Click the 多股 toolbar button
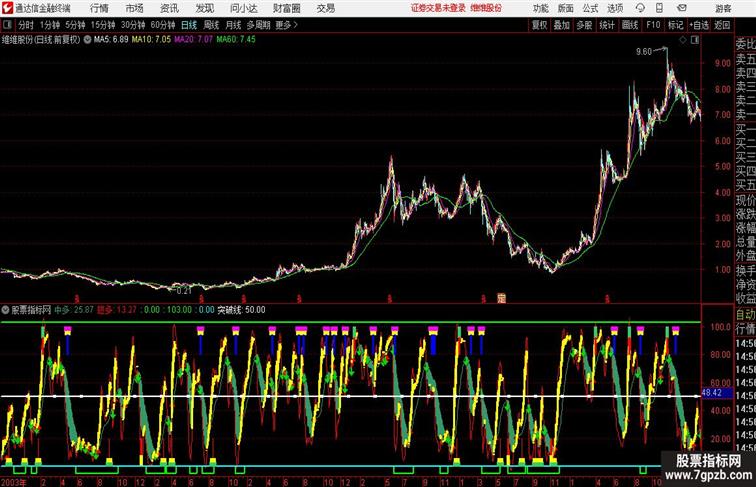The image size is (756, 487). 584,25
